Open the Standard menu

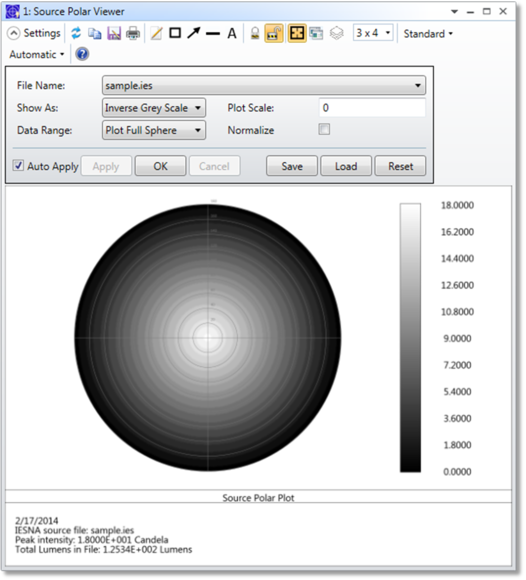[x=428, y=34]
